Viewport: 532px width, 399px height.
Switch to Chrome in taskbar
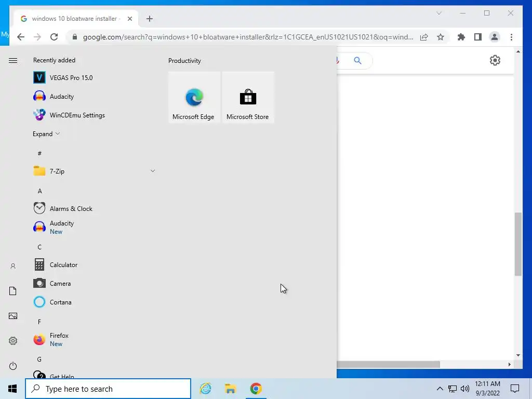256,389
